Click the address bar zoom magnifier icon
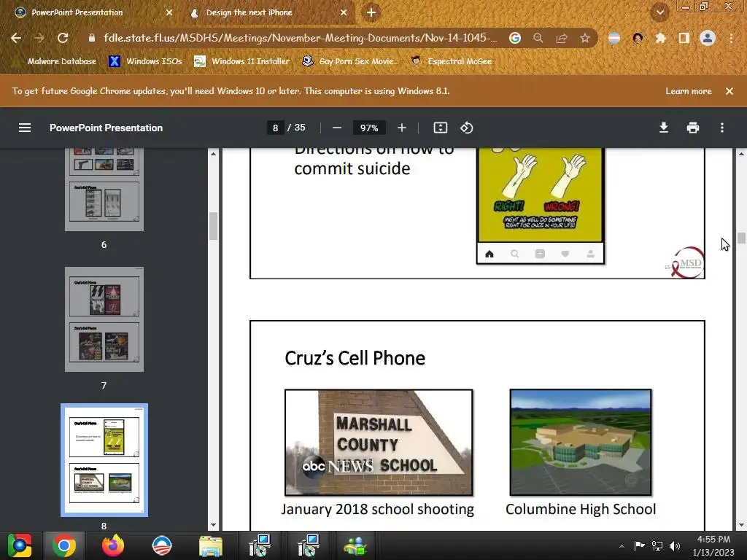 click(538, 38)
